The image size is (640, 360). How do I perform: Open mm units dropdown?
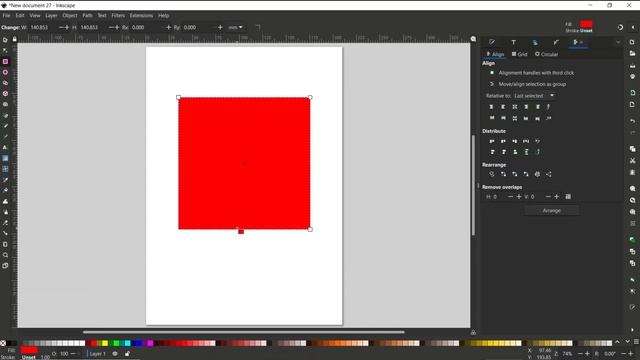pyautogui.click(x=236, y=27)
